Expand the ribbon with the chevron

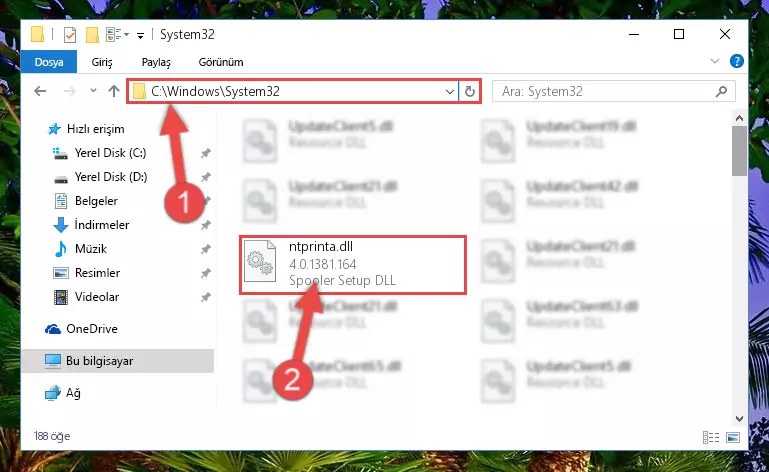point(715,61)
